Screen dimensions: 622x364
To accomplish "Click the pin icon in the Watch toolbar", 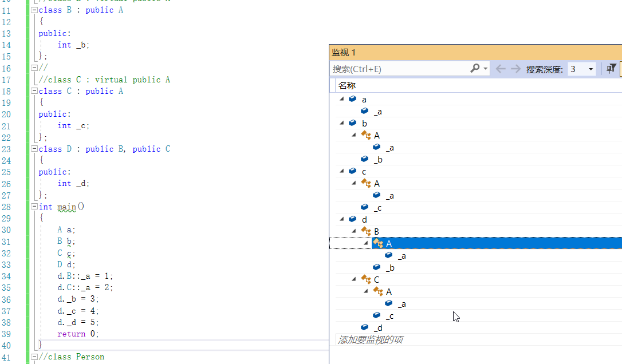I will click(x=611, y=69).
